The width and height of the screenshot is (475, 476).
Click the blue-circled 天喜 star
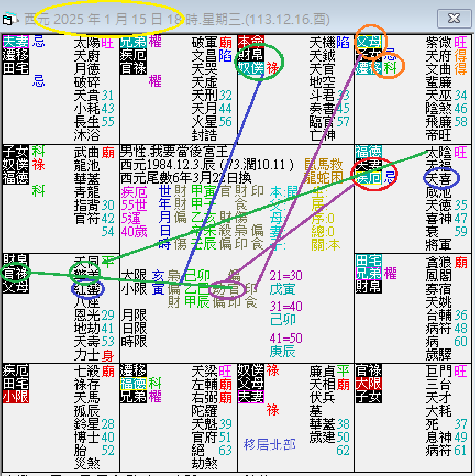[440, 179]
